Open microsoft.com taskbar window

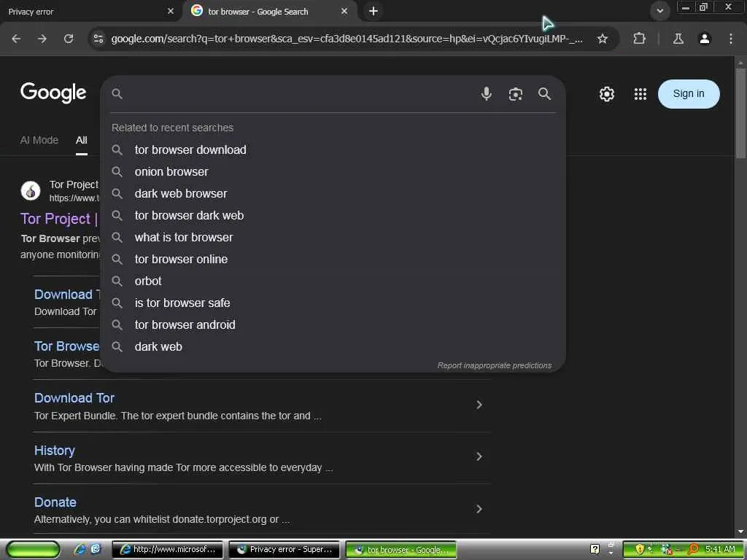click(167, 550)
